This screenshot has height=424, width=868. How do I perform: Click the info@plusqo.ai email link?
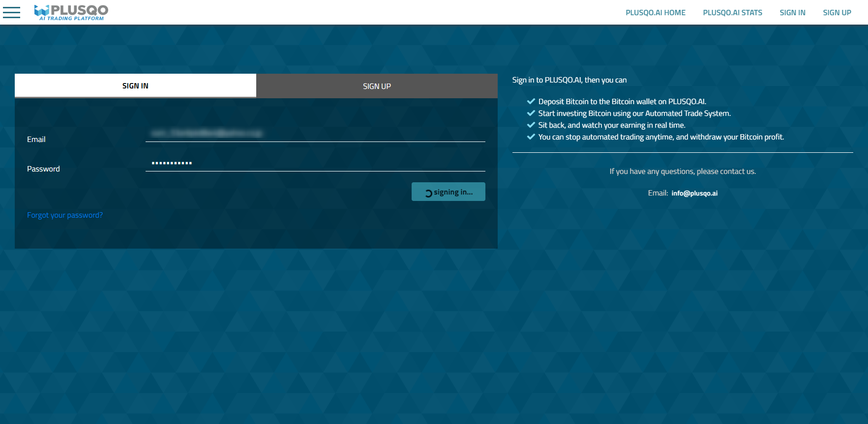[694, 193]
